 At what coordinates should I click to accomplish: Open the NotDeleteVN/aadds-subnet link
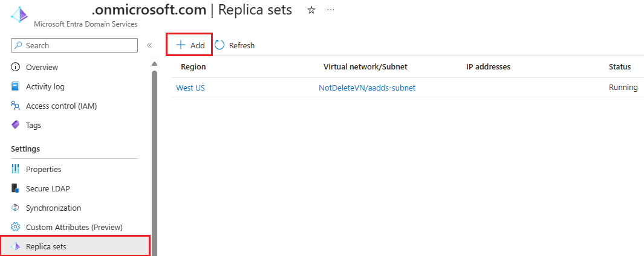click(367, 88)
